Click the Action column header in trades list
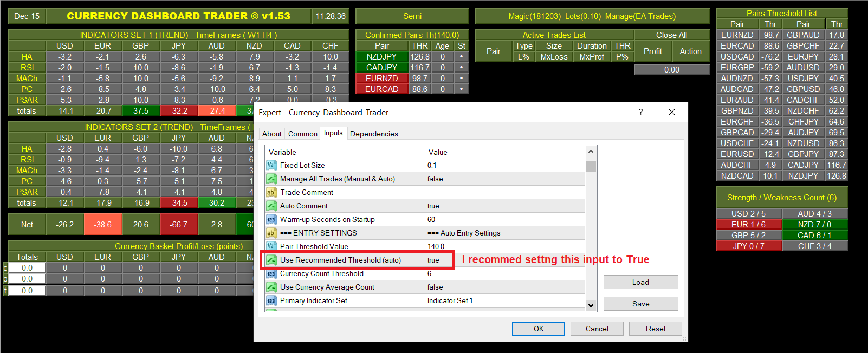 (690, 51)
